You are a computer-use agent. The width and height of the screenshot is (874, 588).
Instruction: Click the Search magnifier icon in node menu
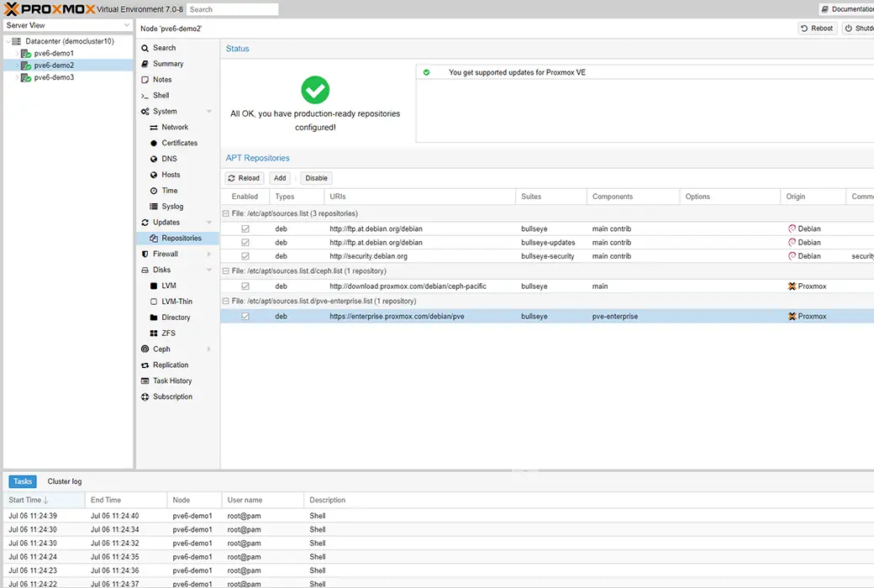click(x=145, y=49)
